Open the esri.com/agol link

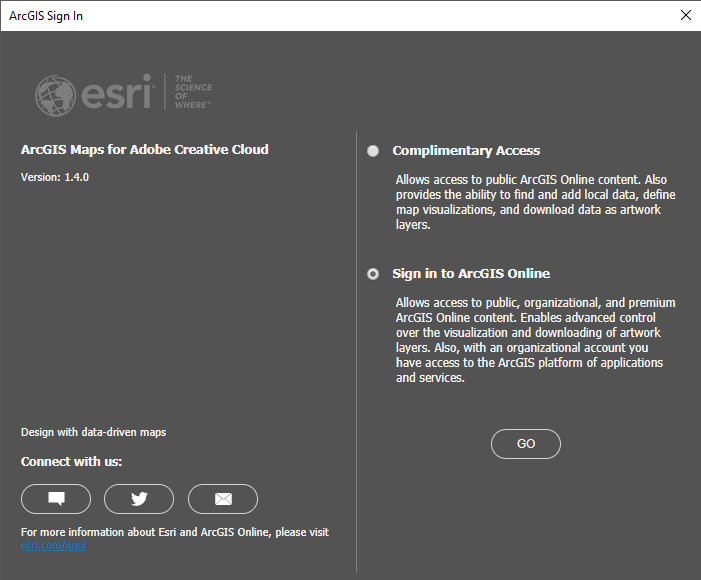click(x=53, y=546)
